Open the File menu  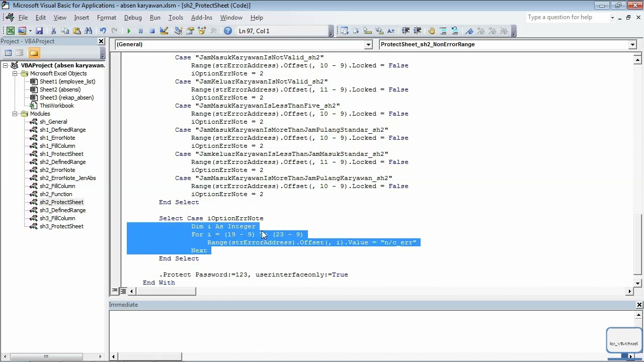click(23, 18)
